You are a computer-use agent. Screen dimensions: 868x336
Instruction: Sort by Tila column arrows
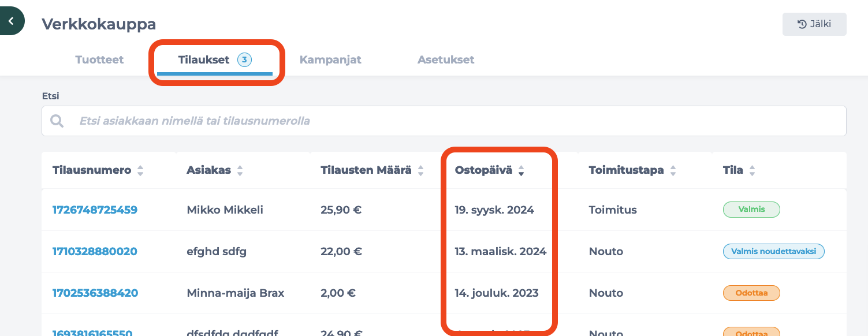point(752,170)
